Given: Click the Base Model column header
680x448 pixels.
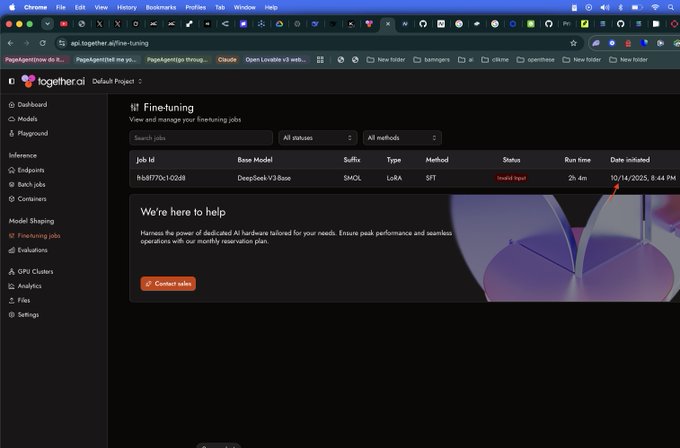Looking at the screenshot, I should [x=255, y=160].
